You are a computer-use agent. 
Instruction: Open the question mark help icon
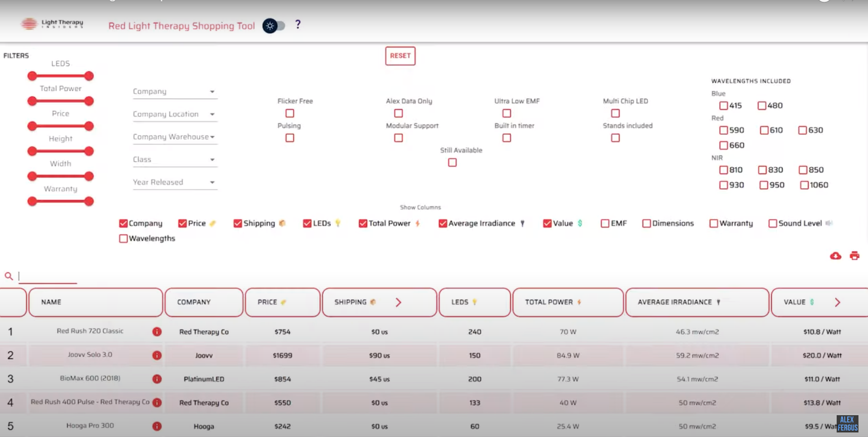coord(298,25)
